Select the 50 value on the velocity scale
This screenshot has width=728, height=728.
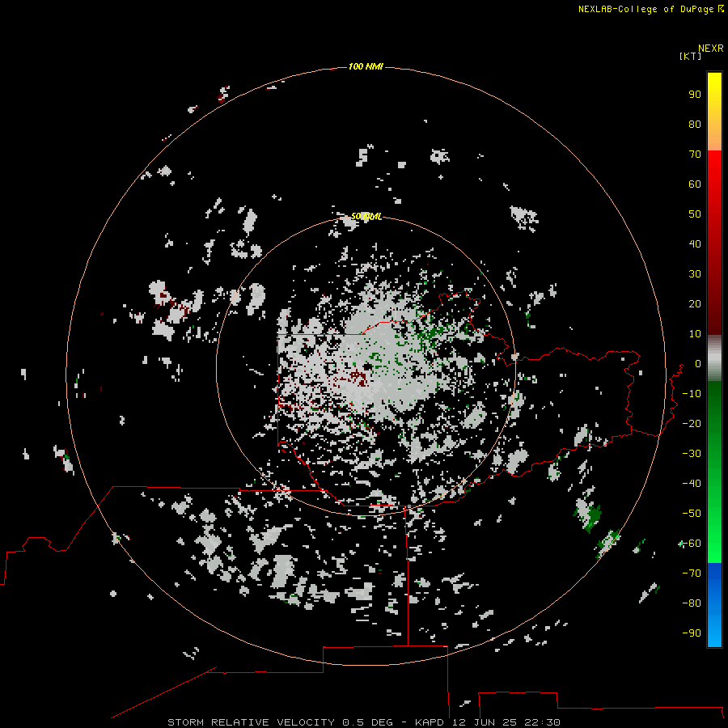695,214
